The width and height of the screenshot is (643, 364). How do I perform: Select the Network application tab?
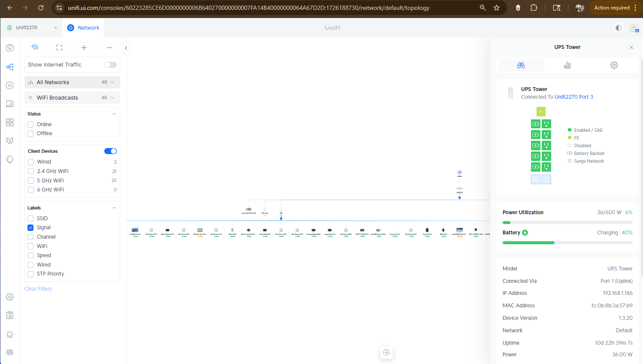83,28
